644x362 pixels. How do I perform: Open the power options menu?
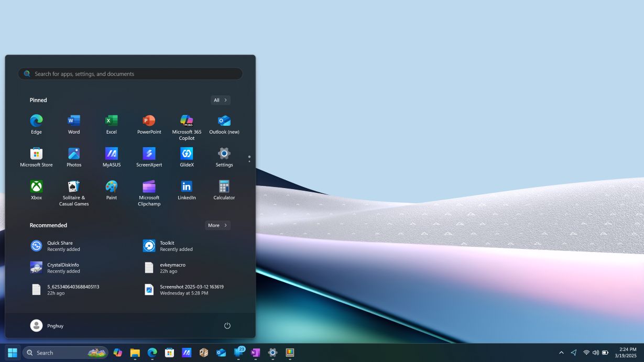(227, 326)
